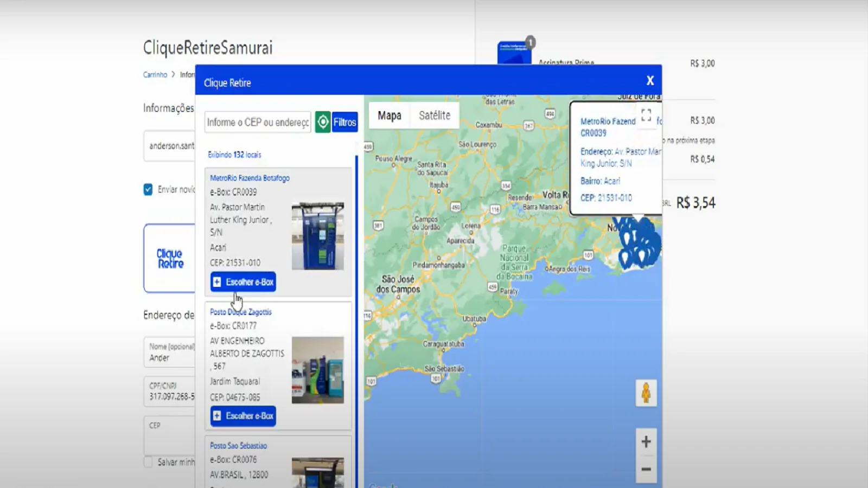The height and width of the screenshot is (488, 868).
Task: Choose e-Box for Posto Duque Zagottis
Action: [243, 416]
